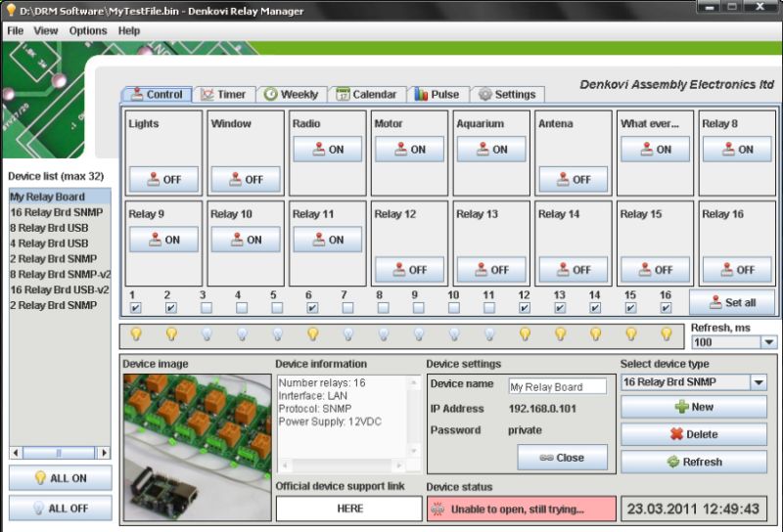
Task: Toggle Motor relay ON button
Action: click(409, 150)
